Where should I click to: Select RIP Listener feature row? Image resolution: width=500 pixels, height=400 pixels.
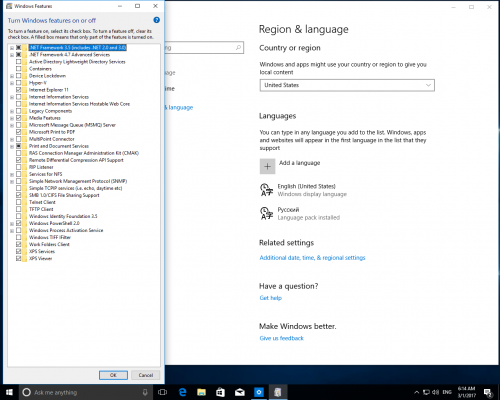pyautogui.click(x=41, y=167)
